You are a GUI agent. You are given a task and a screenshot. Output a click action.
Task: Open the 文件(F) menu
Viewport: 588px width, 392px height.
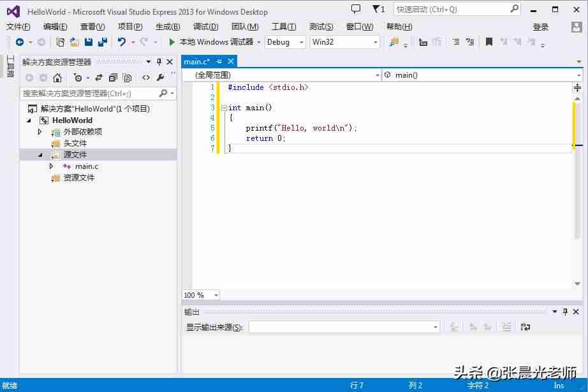(18, 27)
